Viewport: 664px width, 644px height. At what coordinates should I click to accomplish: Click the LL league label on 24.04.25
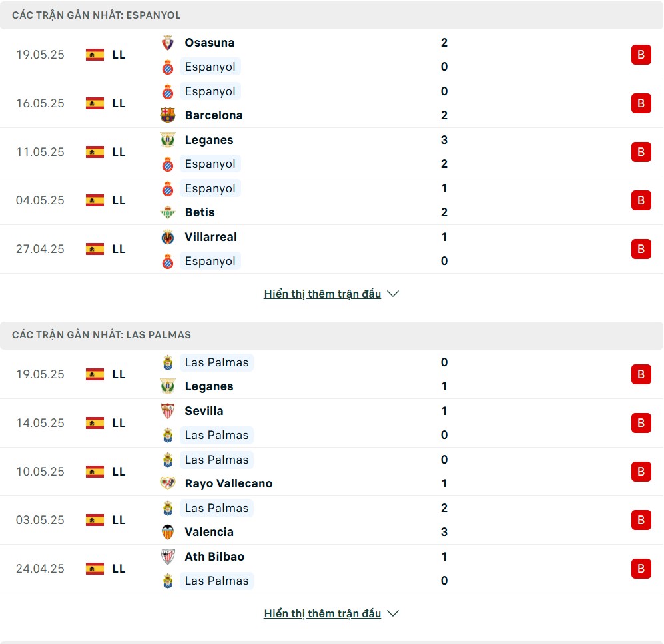pos(119,569)
